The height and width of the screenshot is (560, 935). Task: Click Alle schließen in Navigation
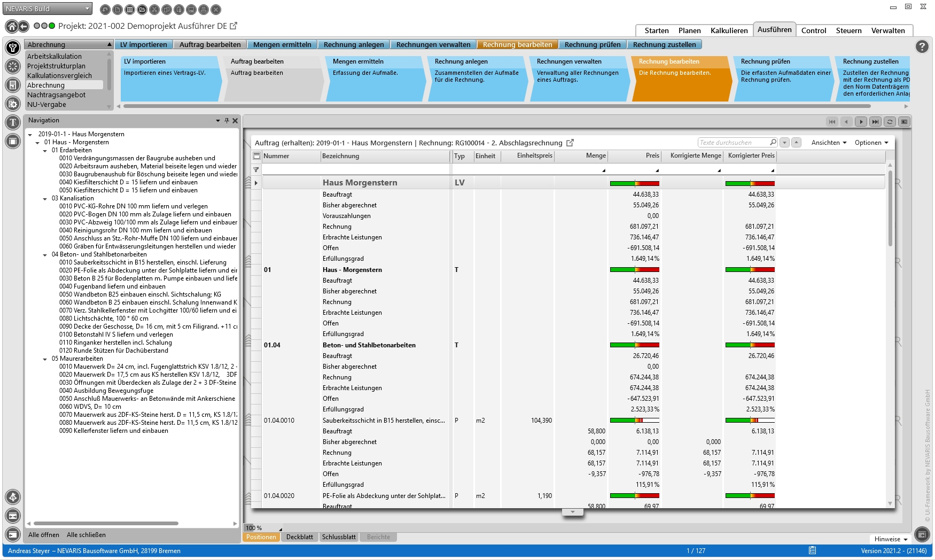click(86, 535)
